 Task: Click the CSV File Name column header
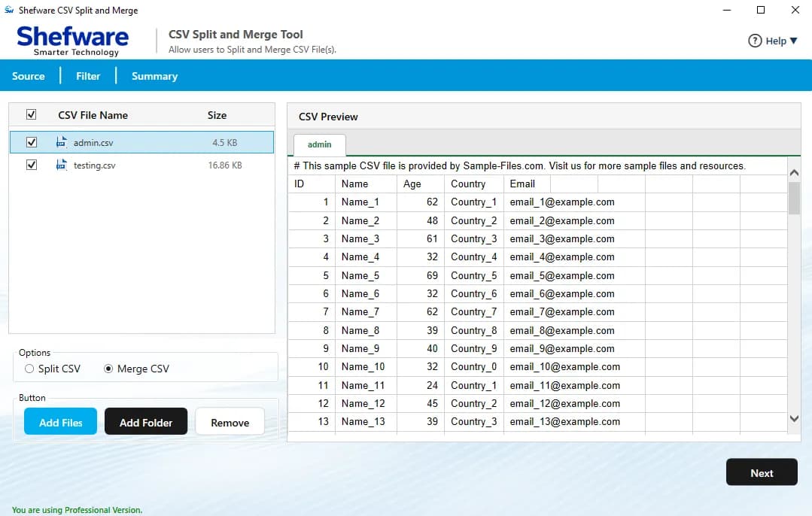coord(93,115)
